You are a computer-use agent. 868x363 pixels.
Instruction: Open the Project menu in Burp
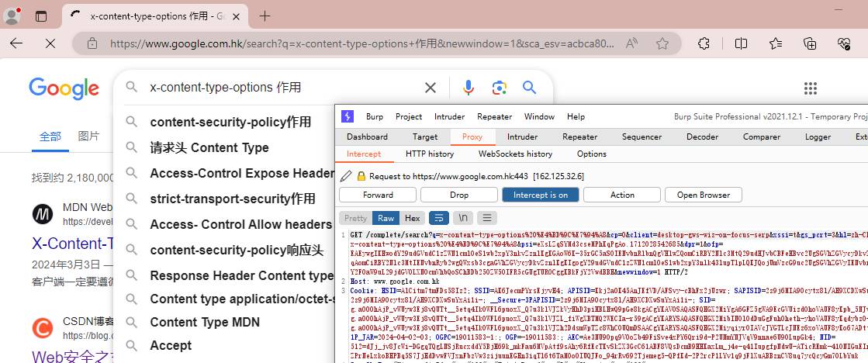(x=409, y=117)
